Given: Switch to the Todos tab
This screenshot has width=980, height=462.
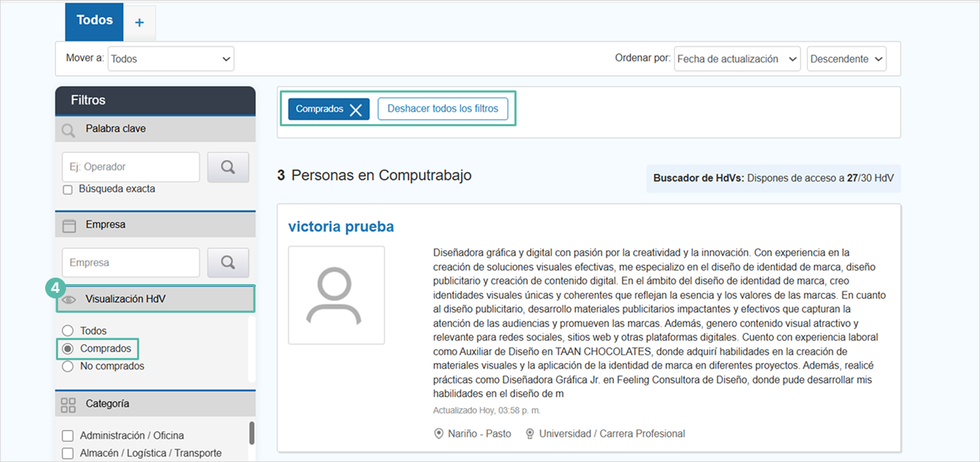Looking at the screenshot, I should click(x=95, y=21).
